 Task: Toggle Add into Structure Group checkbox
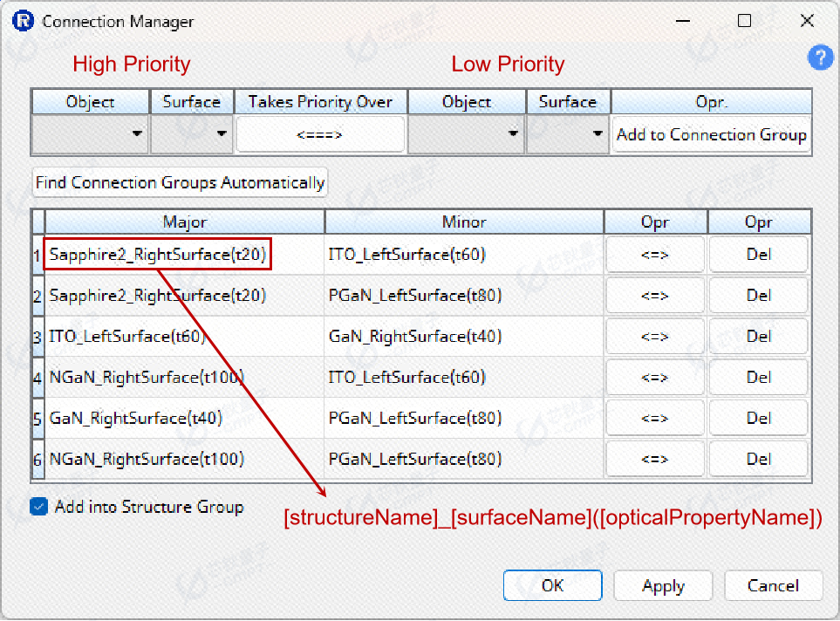(x=38, y=507)
